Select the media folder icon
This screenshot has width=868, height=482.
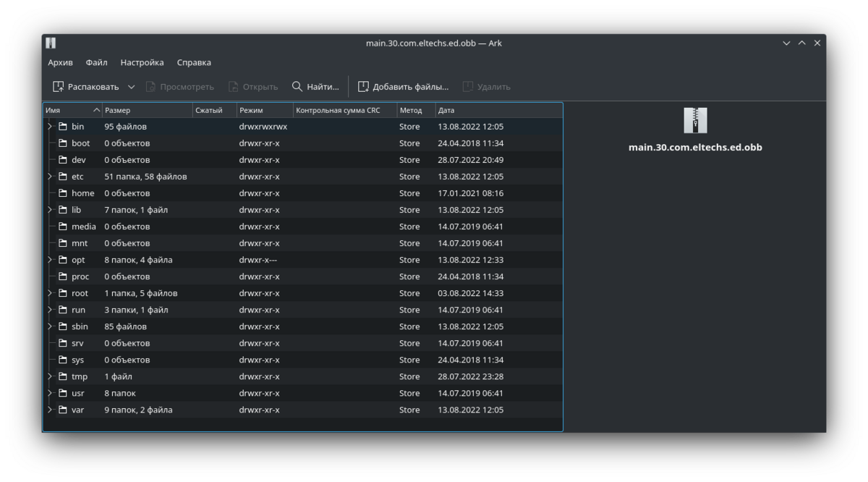(63, 227)
